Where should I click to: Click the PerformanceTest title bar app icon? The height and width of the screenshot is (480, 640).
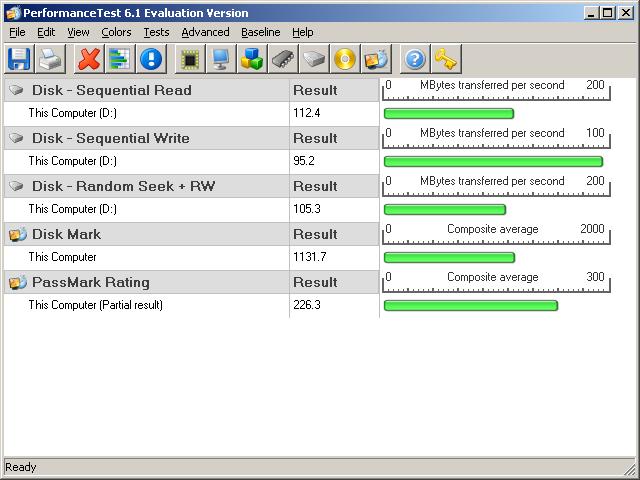coord(13,13)
